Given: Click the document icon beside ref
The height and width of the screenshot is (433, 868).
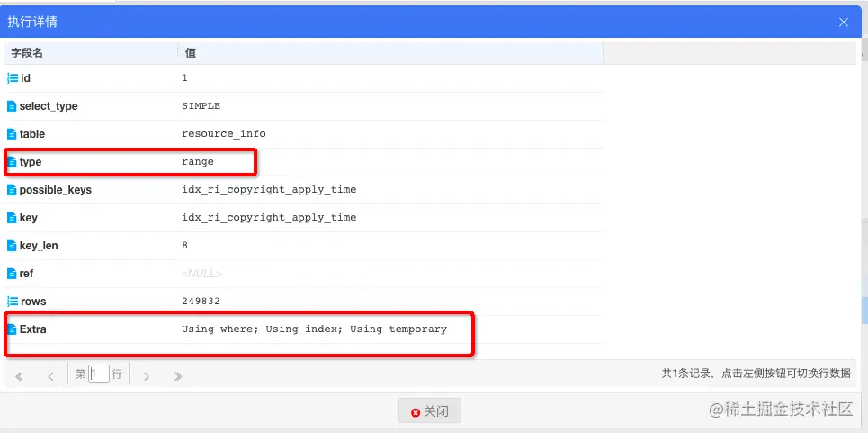Looking at the screenshot, I should pyautogui.click(x=12, y=274).
